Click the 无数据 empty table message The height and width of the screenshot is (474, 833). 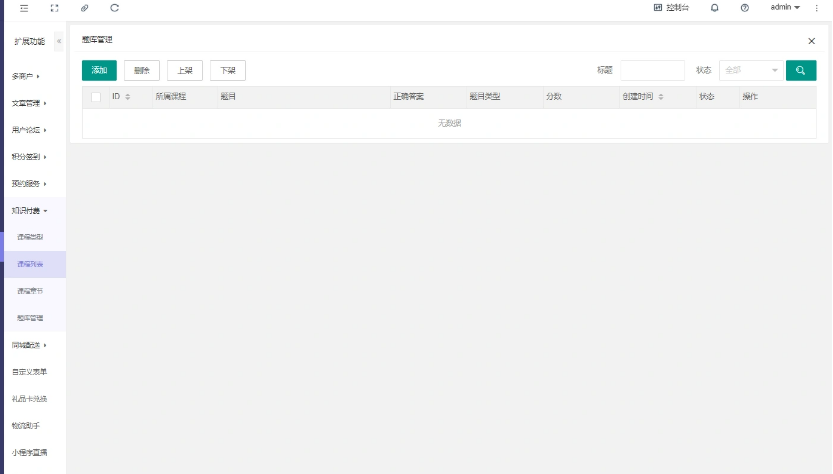[x=449, y=123]
